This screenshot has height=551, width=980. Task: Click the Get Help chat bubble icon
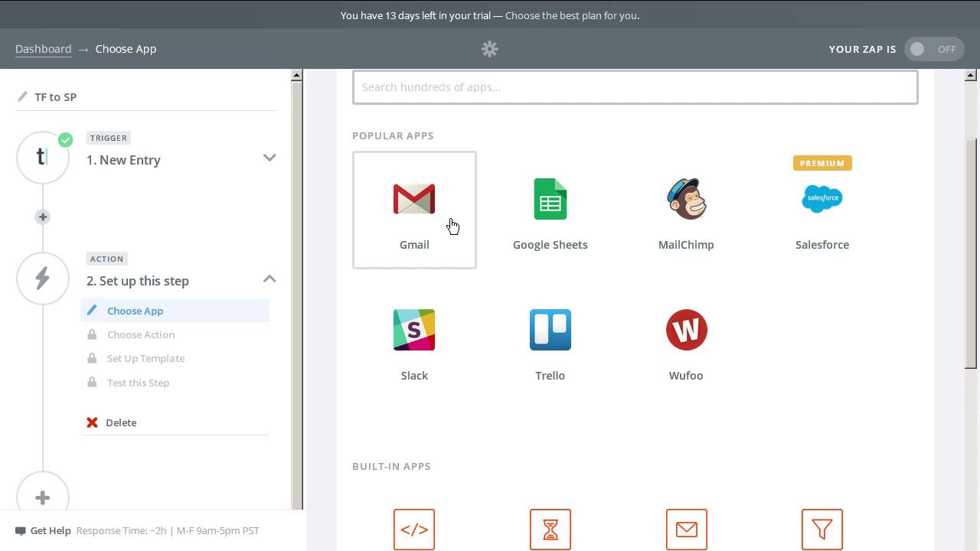click(x=21, y=530)
